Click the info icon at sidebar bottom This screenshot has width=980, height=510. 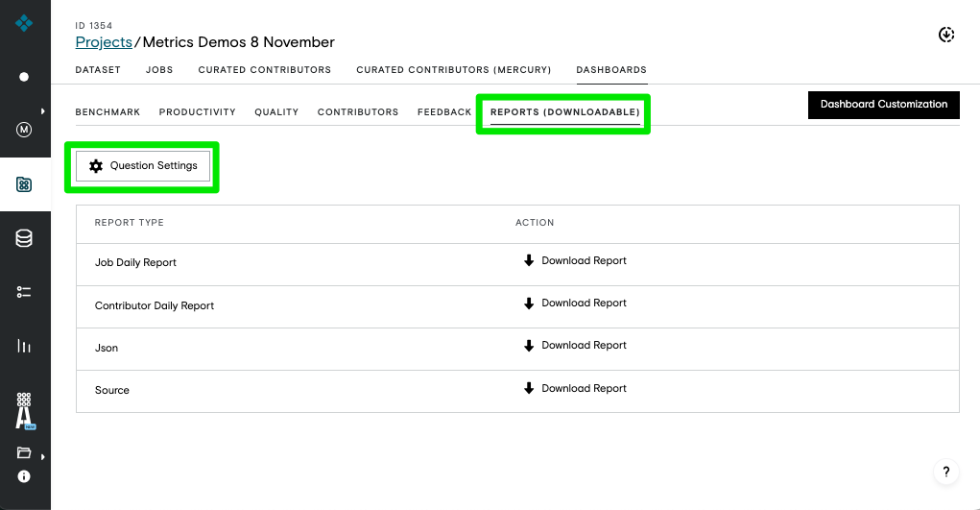pos(24,476)
